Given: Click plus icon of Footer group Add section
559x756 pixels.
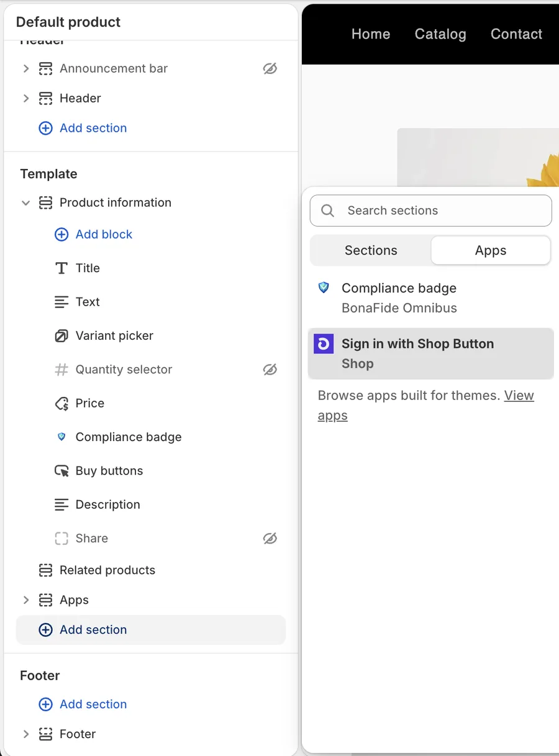Looking at the screenshot, I should coord(45,704).
